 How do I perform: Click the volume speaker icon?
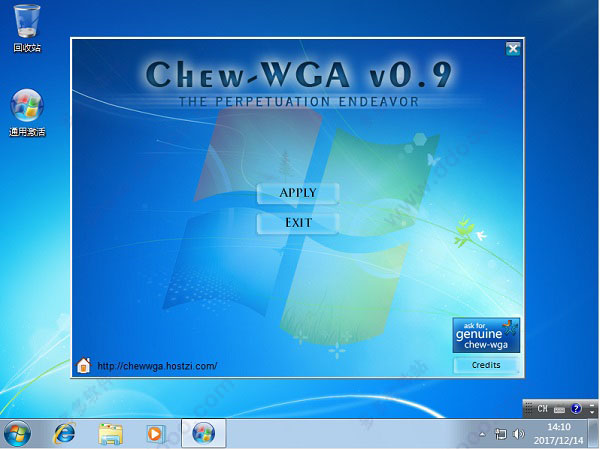point(518,434)
